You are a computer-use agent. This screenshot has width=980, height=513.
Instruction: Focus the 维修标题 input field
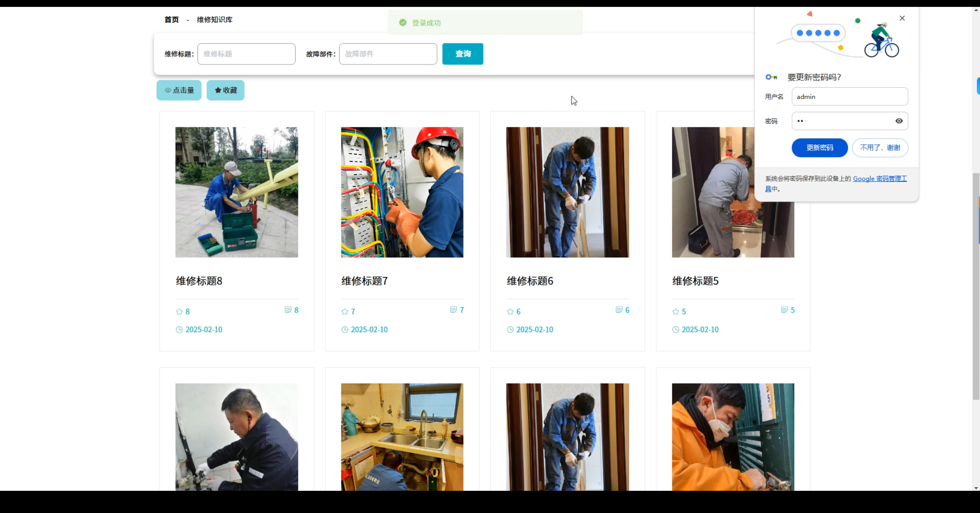pyautogui.click(x=247, y=54)
